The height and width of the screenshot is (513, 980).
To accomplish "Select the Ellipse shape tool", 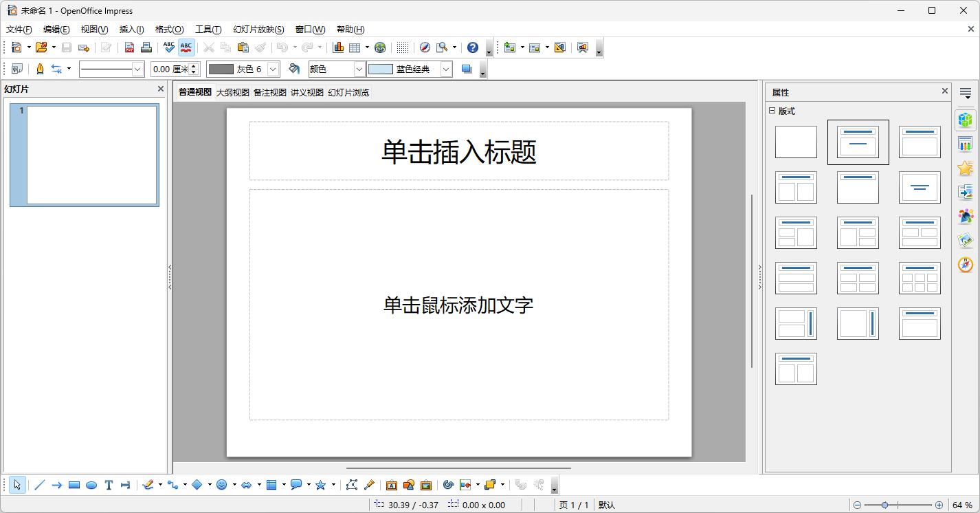I will tap(91, 485).
